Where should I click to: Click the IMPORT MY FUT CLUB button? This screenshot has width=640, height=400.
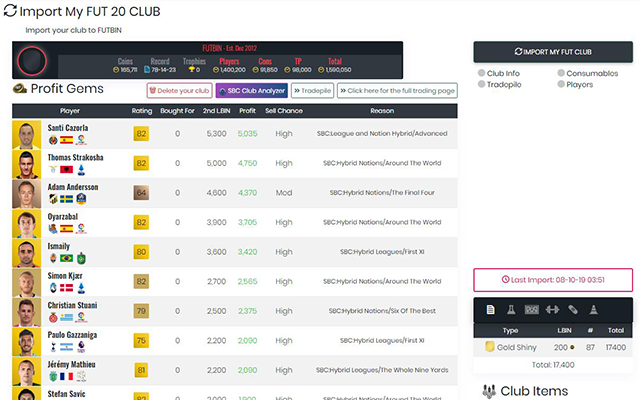pyautogui.click(x=553, y=52)
